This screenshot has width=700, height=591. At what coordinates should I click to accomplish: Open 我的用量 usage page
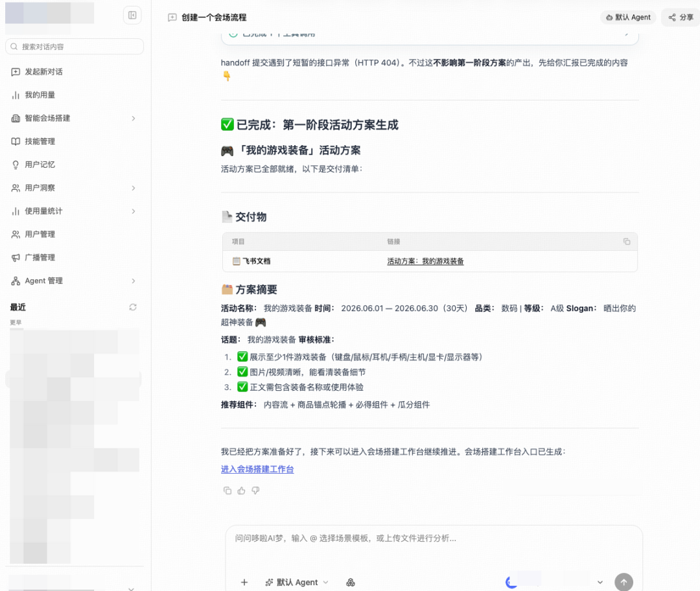(40, 95)
